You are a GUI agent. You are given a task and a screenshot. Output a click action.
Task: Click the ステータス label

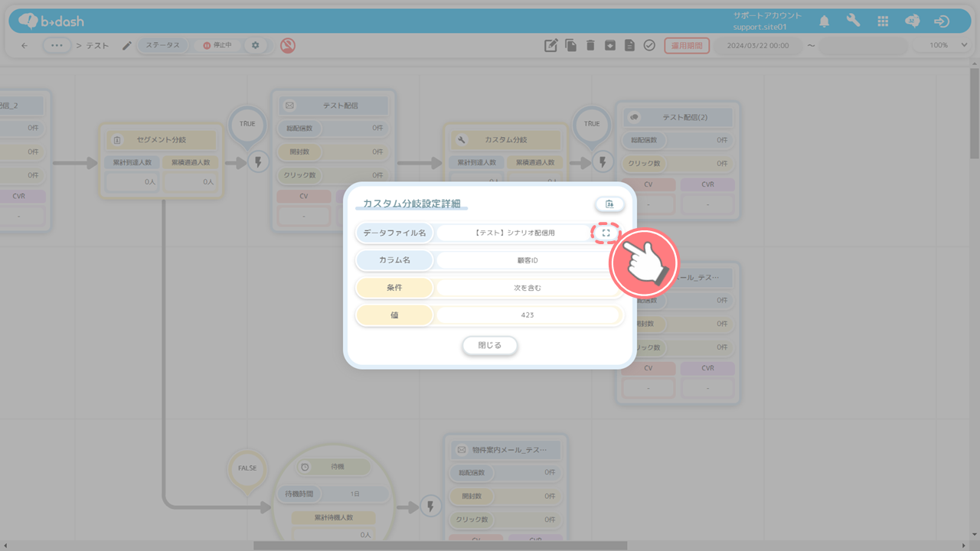[162, 46]
